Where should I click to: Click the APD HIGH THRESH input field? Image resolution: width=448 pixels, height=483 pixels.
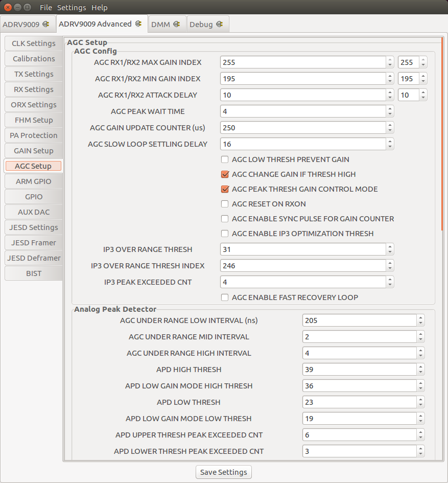pos(358,369)
